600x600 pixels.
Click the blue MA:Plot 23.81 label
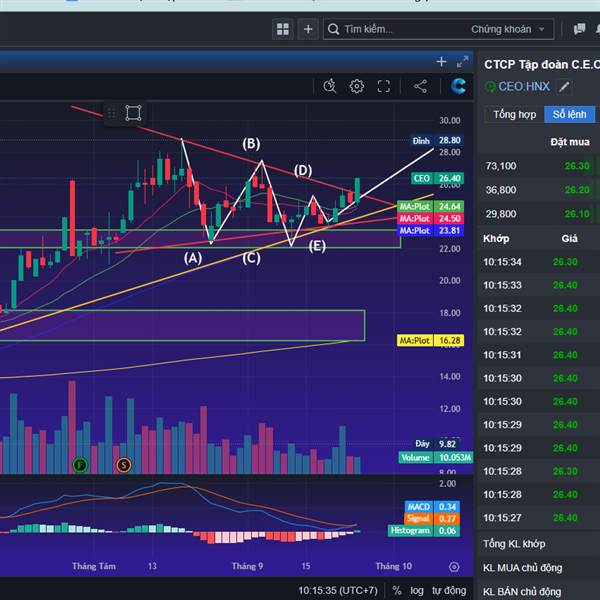tap(430, 230)
